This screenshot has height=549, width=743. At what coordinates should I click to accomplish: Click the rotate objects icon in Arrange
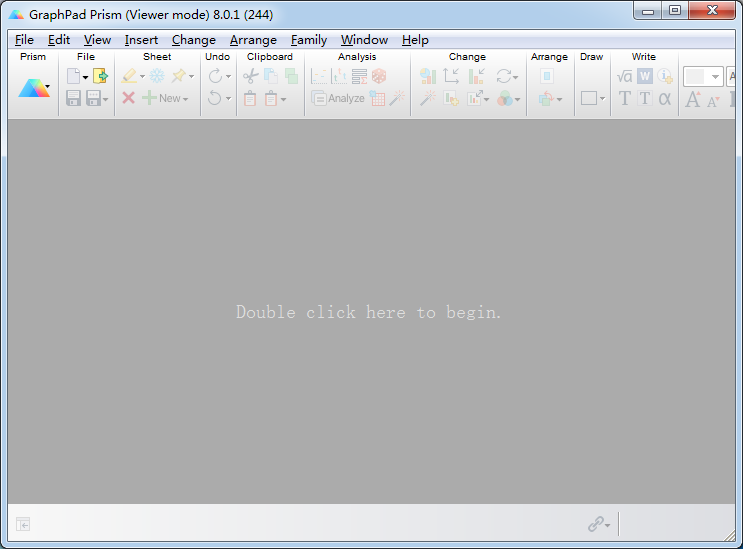tap(546, 99)
